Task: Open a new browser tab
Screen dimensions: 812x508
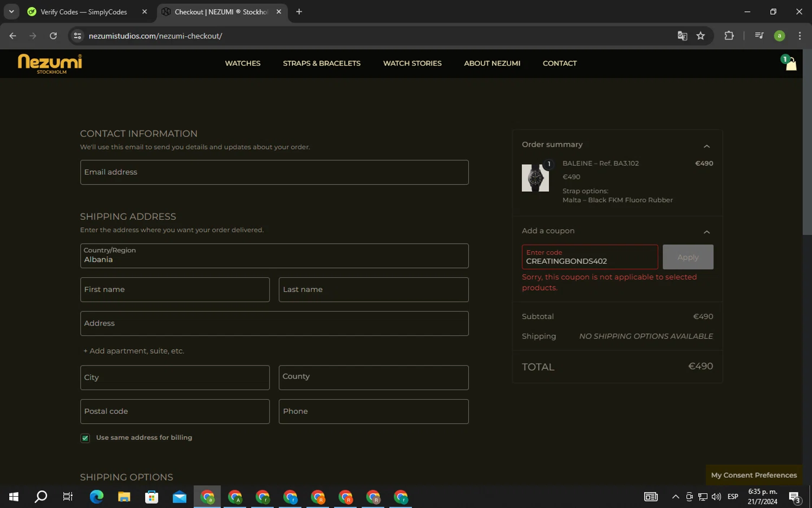Action: [299, 11]
